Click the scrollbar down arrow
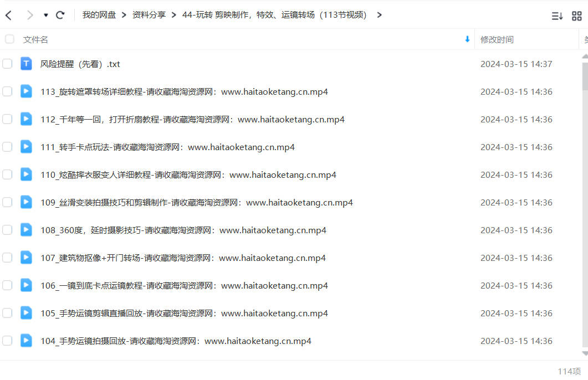Screen dimensions: 588x380 point(585,353)
